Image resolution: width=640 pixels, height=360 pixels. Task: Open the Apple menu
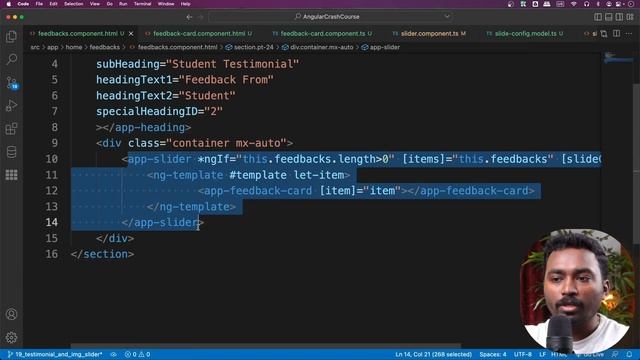pyautogui.click(x=8, y=4)
